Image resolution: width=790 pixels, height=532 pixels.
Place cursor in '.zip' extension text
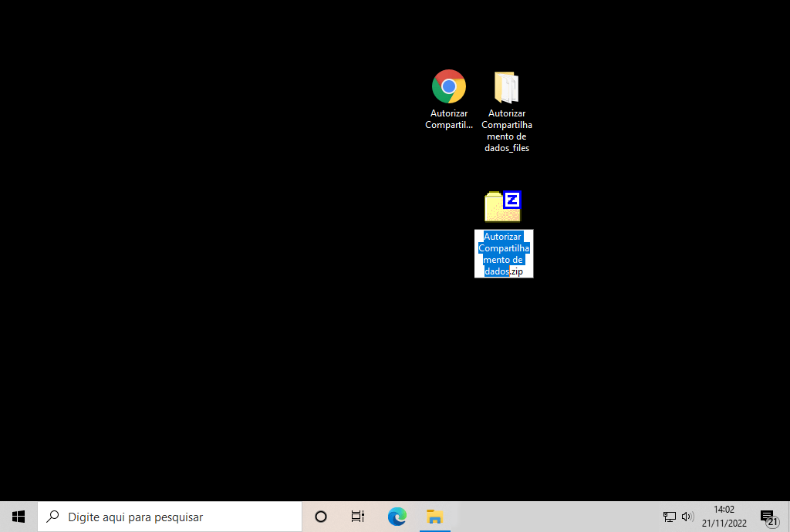(517, 271)
